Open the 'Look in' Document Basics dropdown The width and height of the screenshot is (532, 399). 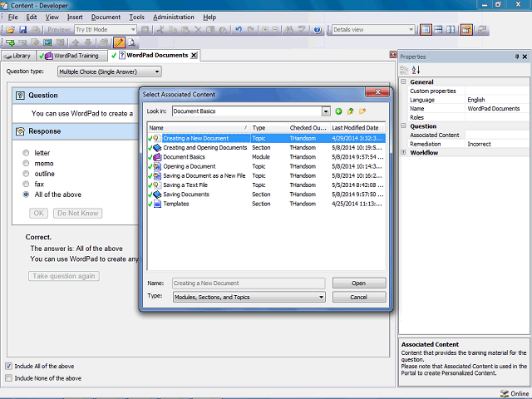tap(326, 111)
